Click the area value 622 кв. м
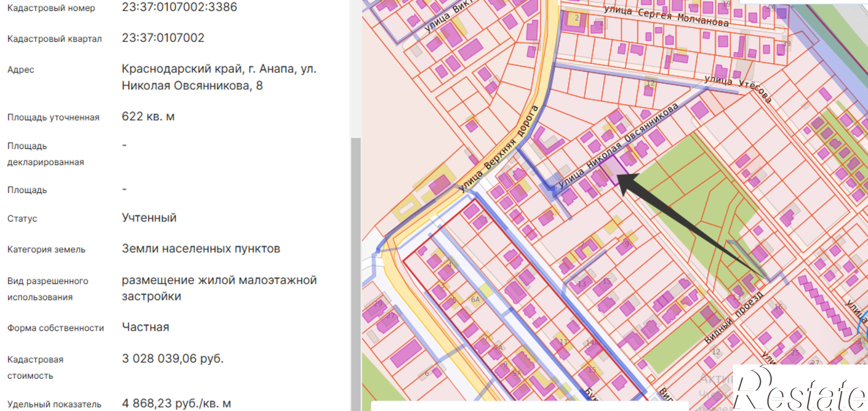The height and width of the screenshot is (411, 868). click(x=148, y=116)
